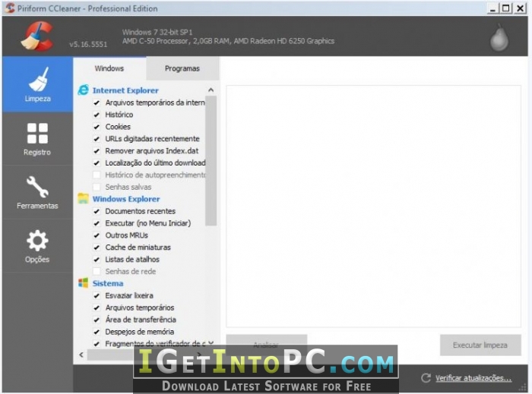This screenshot has width=532, height=394.
Task: Switch to the Windows tab
Action: 109,68
